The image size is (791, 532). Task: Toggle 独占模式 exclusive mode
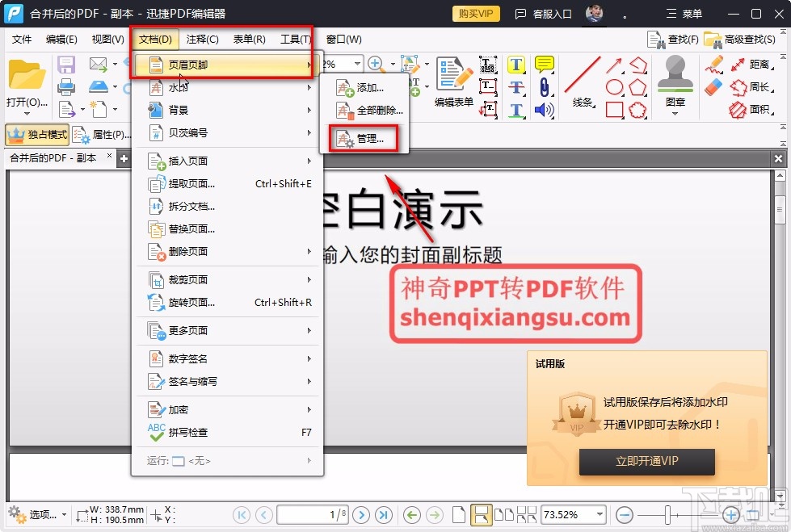(38, 134)
